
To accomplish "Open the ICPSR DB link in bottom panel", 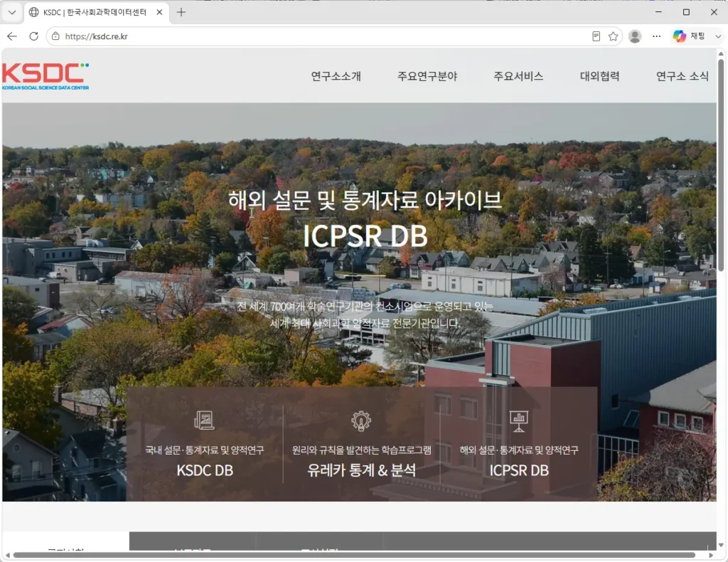I will click(519, 470).
